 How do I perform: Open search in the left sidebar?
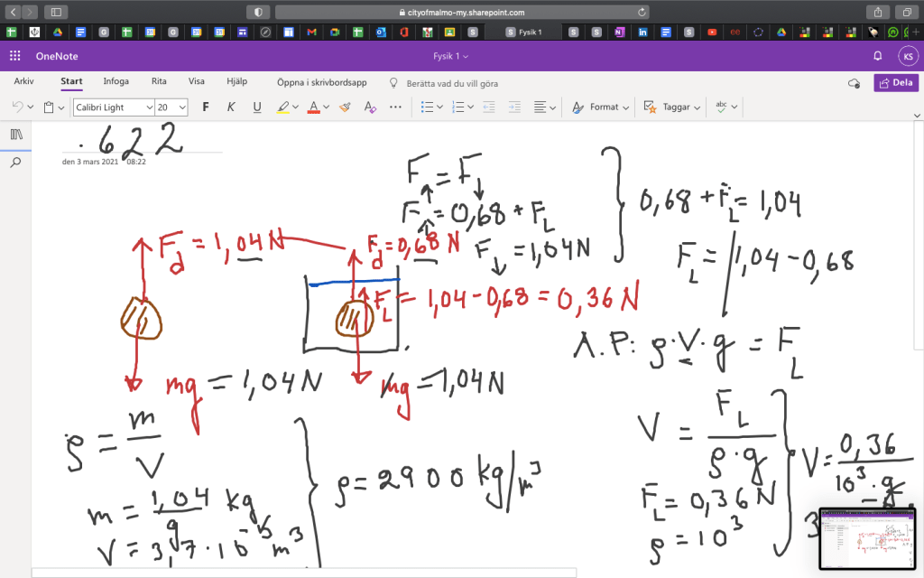(15, 163)
